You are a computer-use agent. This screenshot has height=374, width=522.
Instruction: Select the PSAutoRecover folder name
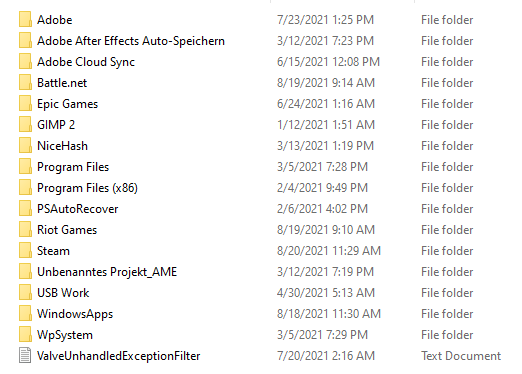point(78,209)
